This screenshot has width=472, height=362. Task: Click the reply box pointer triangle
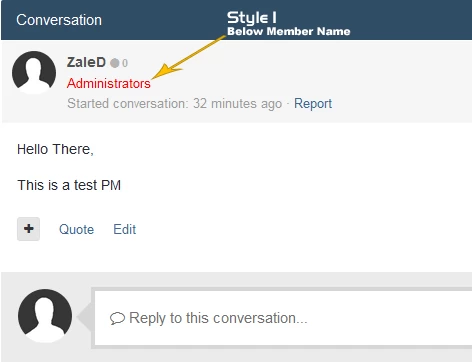(x=84, y=317)
